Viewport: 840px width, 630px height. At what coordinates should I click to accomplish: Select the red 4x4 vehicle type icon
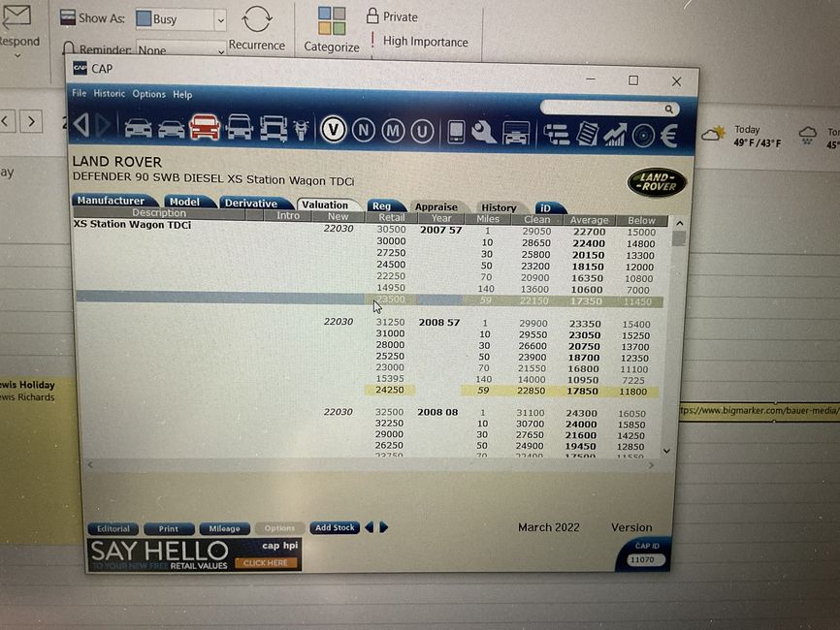click(205, 127)
